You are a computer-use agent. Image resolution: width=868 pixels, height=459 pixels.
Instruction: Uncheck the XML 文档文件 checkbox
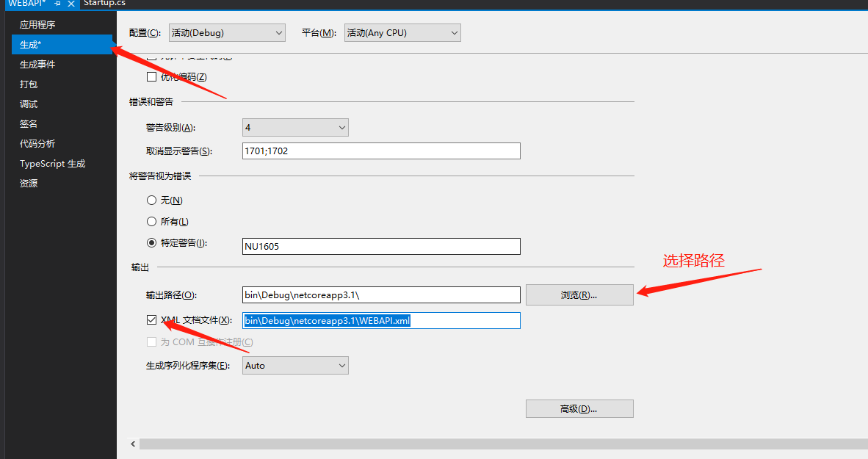152,320
